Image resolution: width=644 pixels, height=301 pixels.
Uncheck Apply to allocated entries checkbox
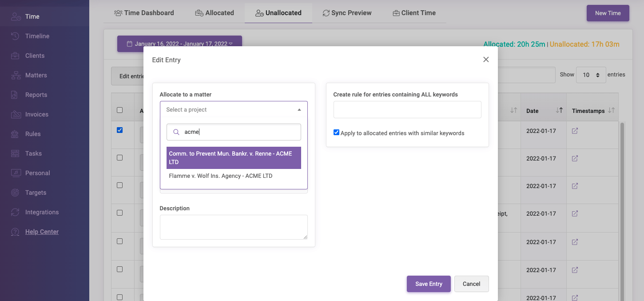coord(336,132)
